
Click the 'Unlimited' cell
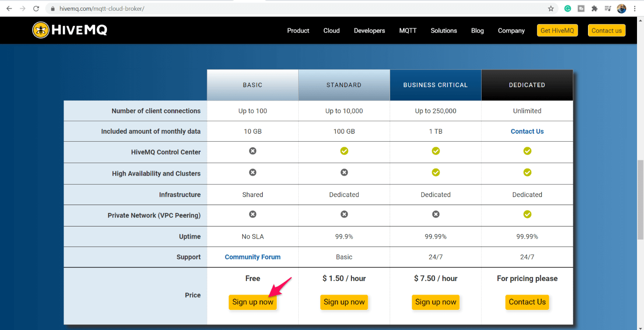tap(527, 111)
